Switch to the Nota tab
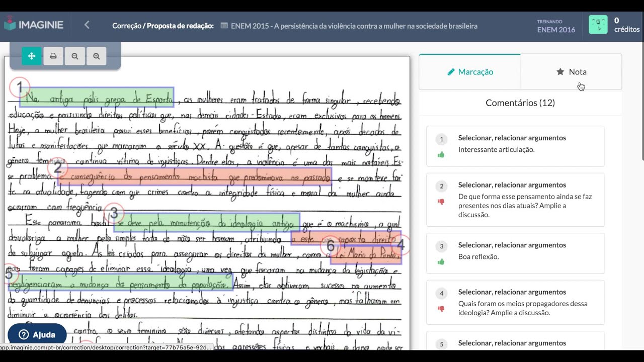644x362 pixels. pyautogui.click(x=571, y=72)
